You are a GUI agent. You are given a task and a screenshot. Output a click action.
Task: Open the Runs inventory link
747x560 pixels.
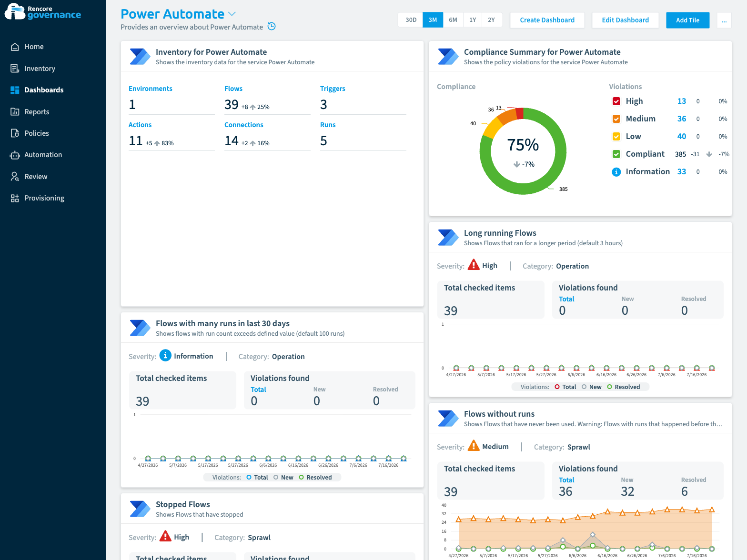[x=328, y=125]
